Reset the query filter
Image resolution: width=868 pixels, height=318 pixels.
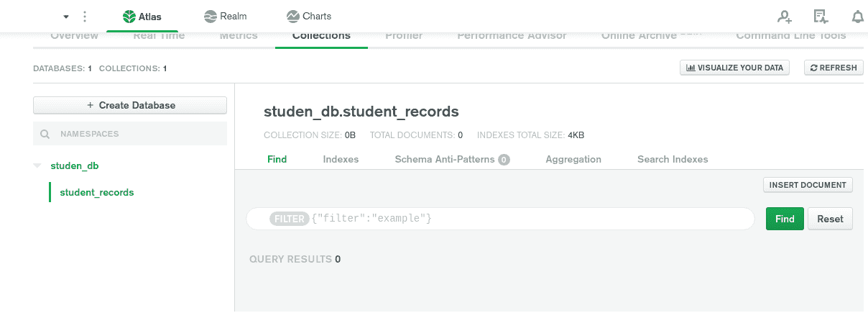pyautogui.click(x=830, y=219)
